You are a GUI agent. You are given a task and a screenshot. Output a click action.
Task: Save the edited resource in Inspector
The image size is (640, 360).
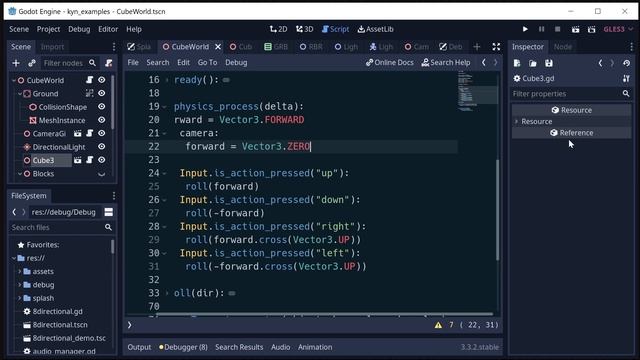549,63
